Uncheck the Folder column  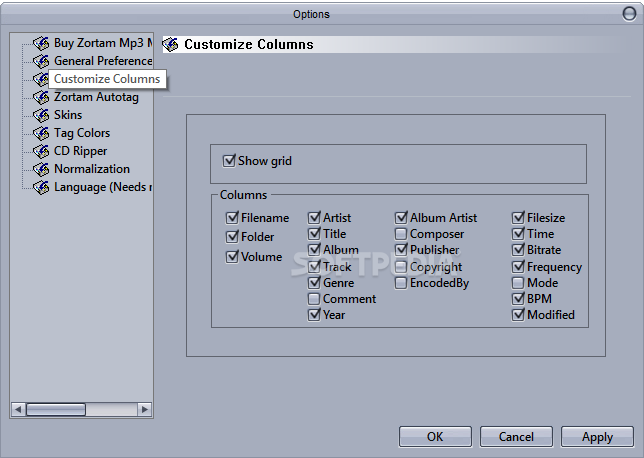(232, 237)
